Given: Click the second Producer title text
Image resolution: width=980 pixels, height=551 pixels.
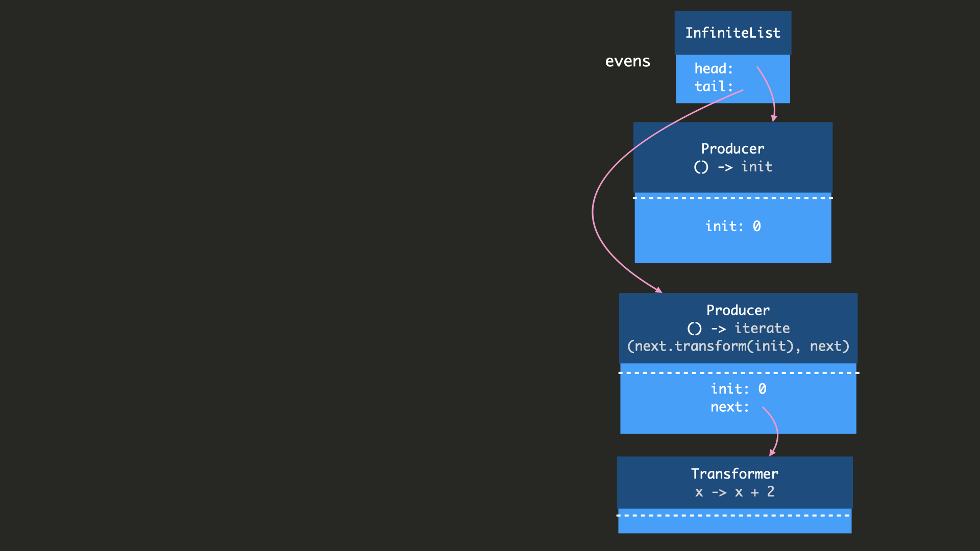Looking at the screenshot, I should click(x=738, y=310).
